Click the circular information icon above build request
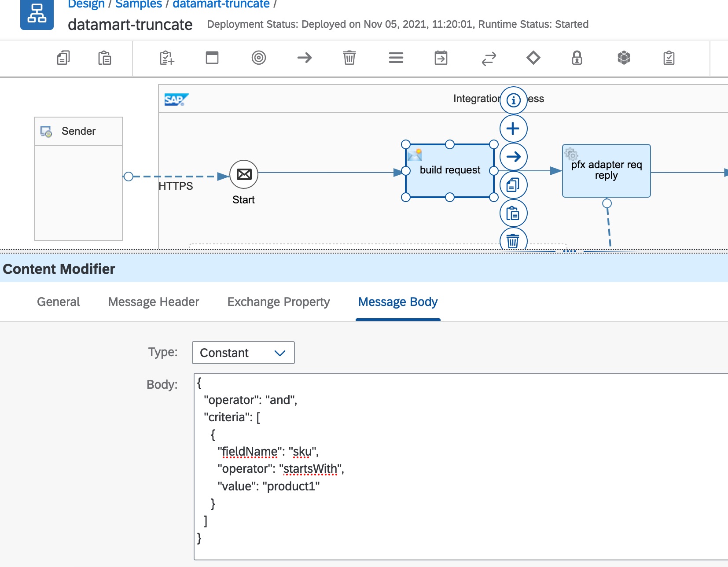This screenshot has height=567, width=728. click(513, 100)
